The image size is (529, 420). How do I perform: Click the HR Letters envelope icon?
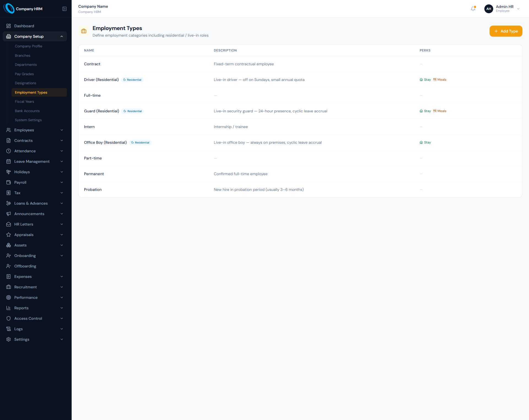pos(9,224)
